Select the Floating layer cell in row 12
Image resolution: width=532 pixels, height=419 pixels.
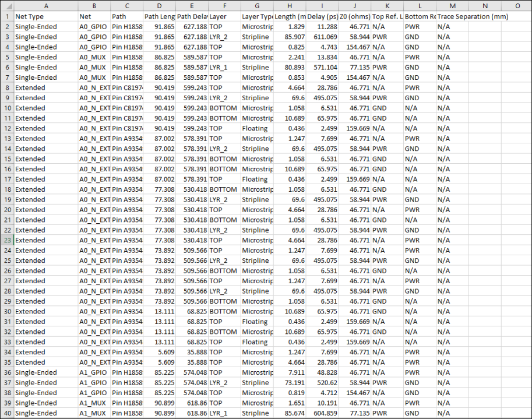pyautogui.click(x=257, y=128)
